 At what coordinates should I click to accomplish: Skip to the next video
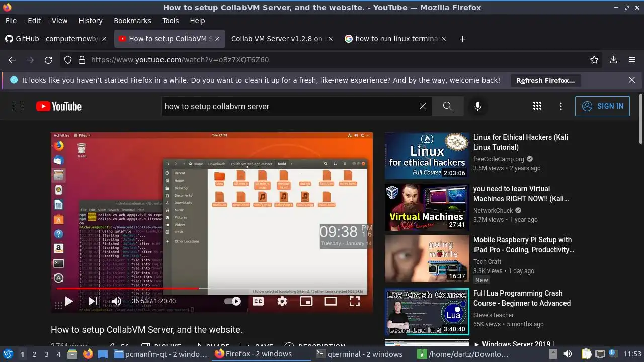93,301
